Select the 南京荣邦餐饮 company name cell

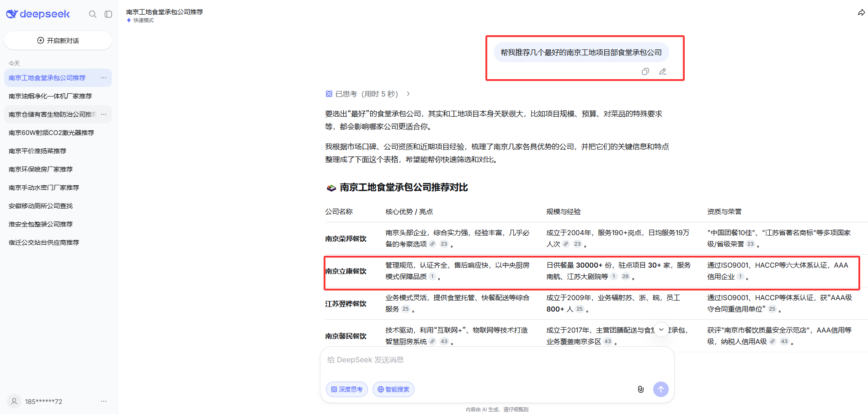[x=346, y=238]
